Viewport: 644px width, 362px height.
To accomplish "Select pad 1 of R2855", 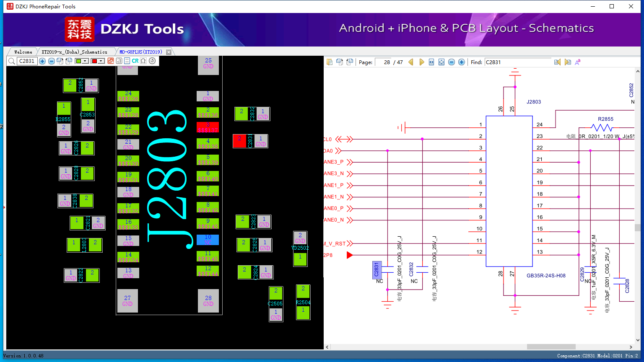I will [x=64, y=108].
